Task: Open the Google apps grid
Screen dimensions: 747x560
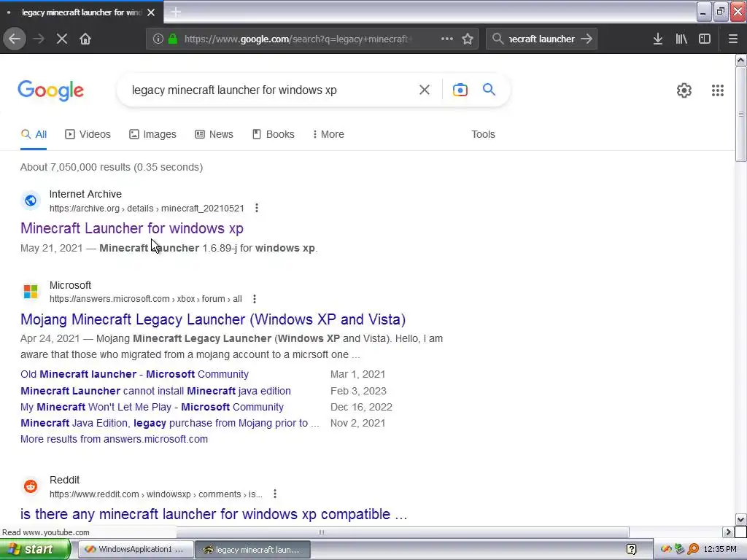Action: [718, 90]
